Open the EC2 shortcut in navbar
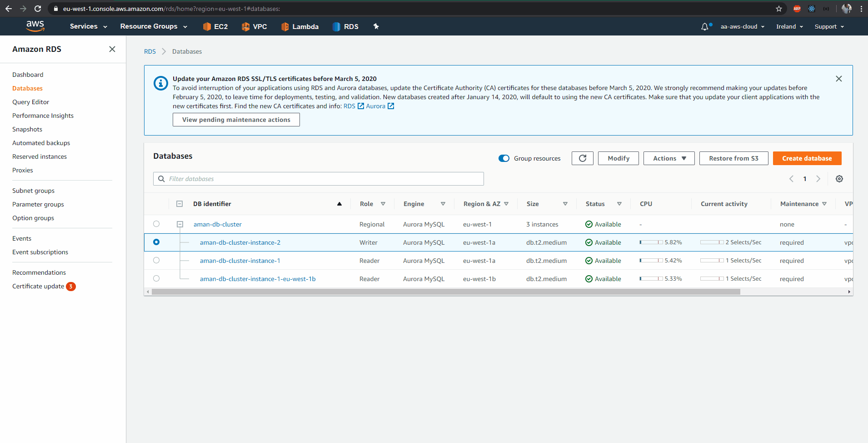The width and height of the screenshot is (868, 443). (x=215, y=27)
